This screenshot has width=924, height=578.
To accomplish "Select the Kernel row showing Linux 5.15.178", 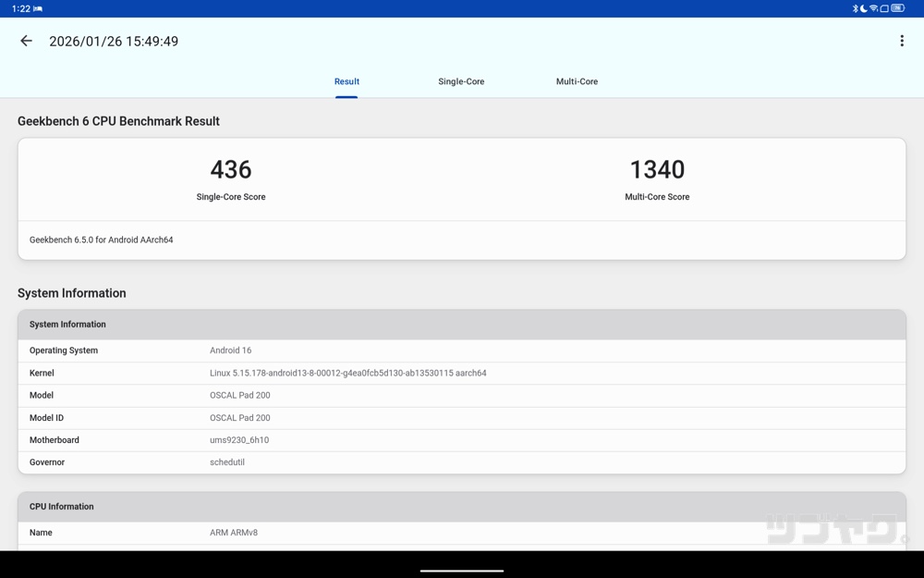I will coord(462,373).
